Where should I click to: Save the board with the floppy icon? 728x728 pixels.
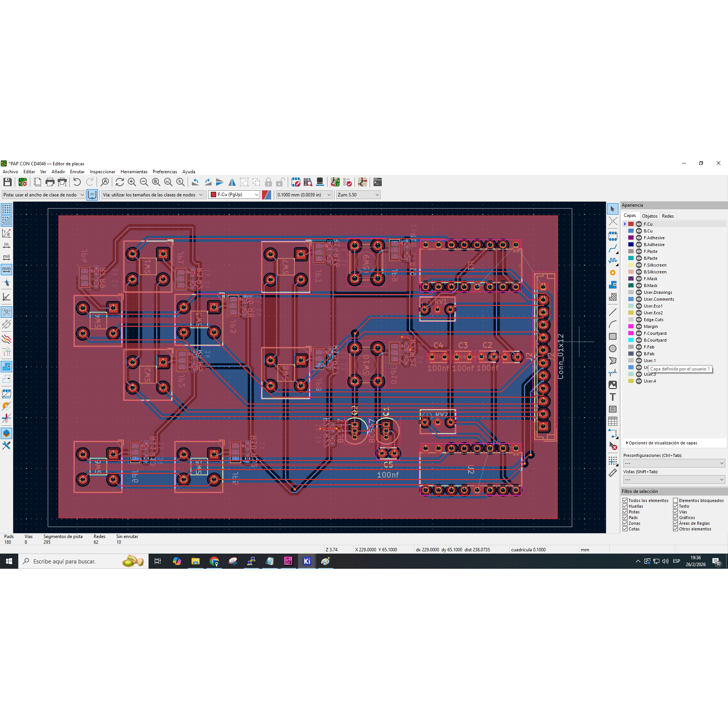[x=8, y=182]
